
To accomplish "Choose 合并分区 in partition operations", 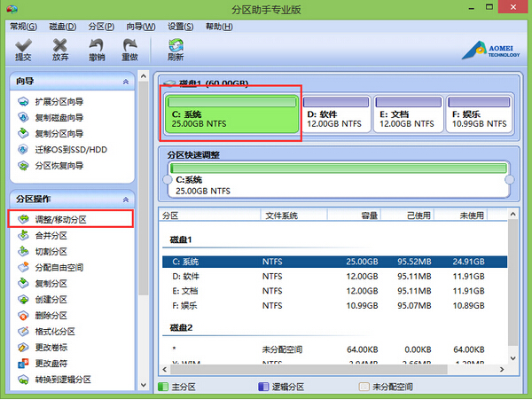I will pyautogui.click(x=51, y=236).
